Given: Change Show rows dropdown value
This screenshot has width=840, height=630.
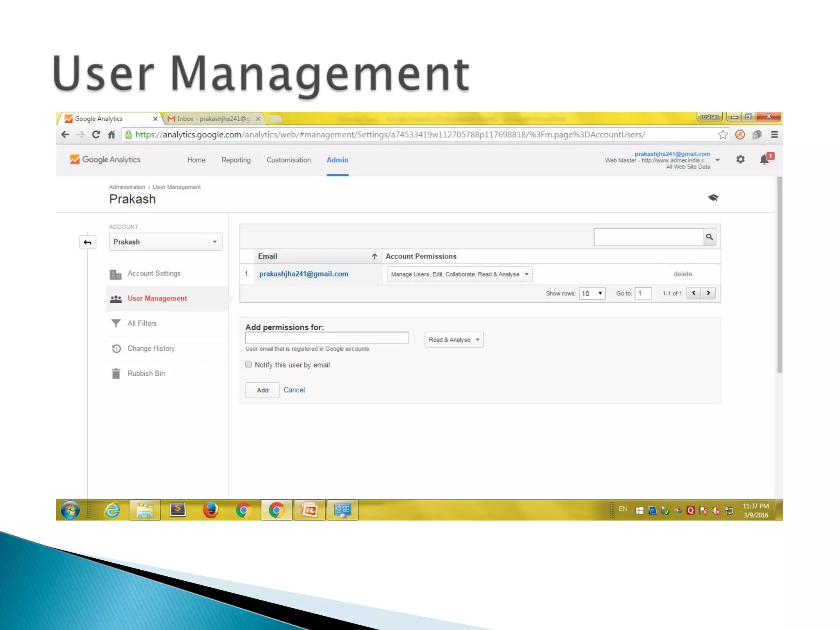Looking at the screenshot, I should (592, 293).
